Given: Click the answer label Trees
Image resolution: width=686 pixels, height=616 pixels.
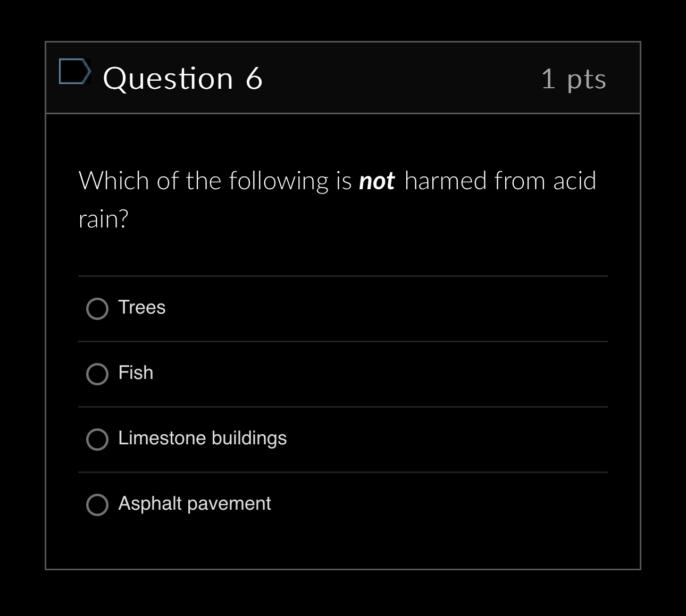Looking at the screenshot, I should (141, 307).
